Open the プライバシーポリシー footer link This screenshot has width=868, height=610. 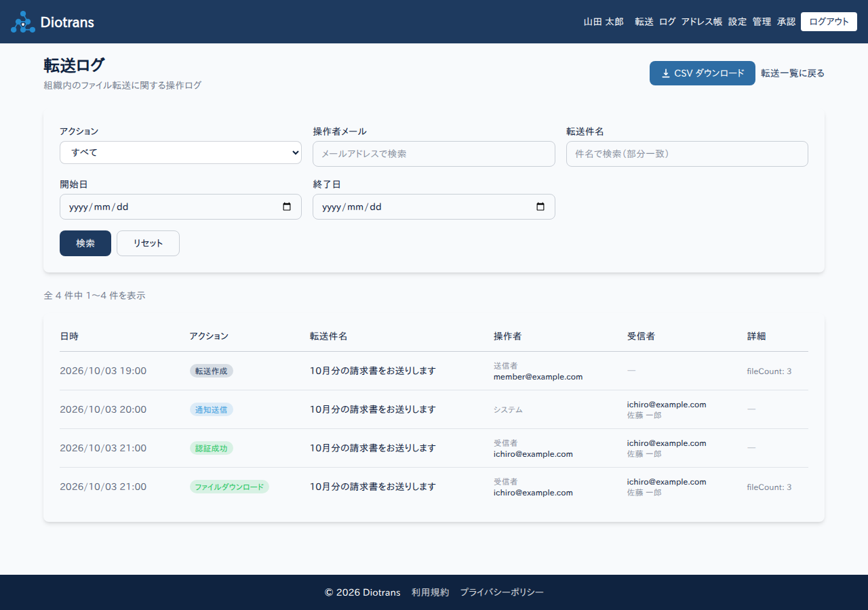point(502,592)
